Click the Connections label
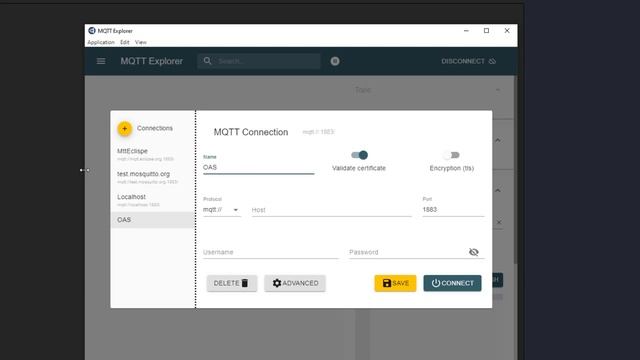Viewport: 640px width, 360px height. point(155,128)
